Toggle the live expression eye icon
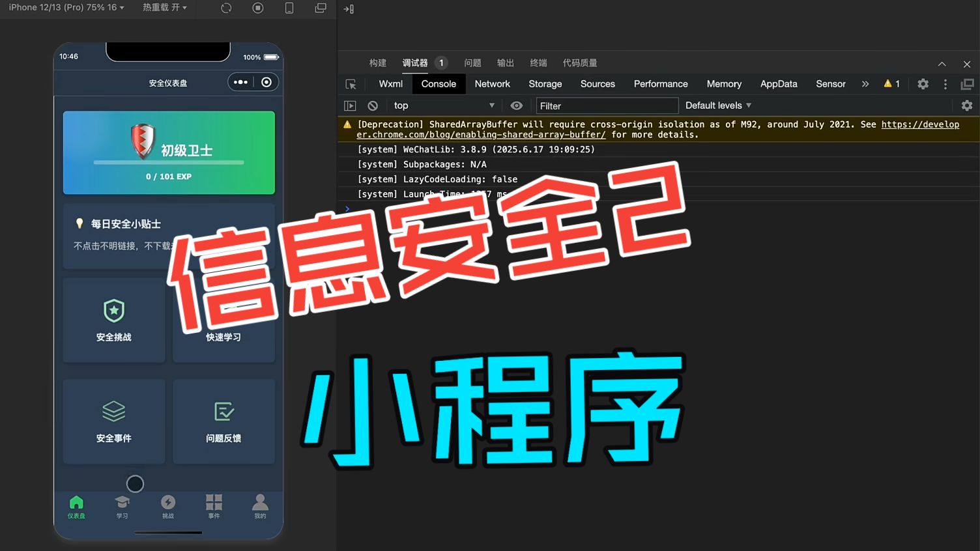Image resolution: width=980 pixels, height=551 pixels. [517, 106]
